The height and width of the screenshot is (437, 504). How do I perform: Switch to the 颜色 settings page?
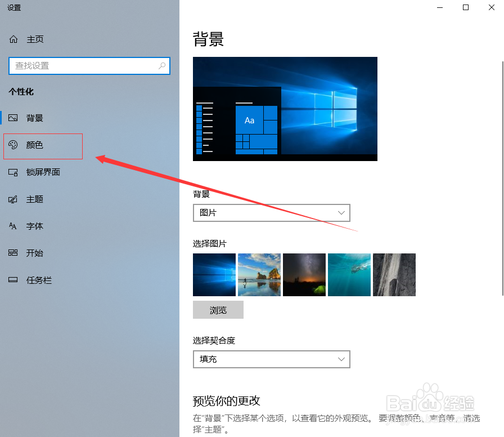[35, 145]
